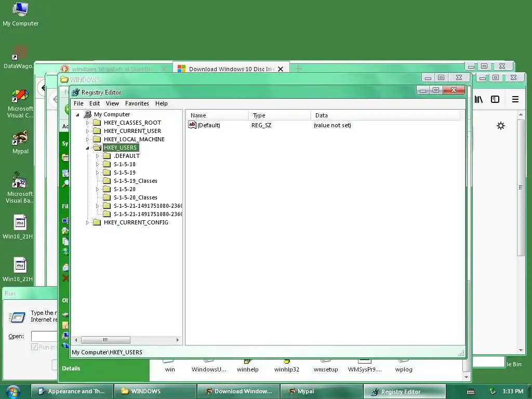Expand the HKEY_CURRENT_CONFIG key

tap(87, 222)
